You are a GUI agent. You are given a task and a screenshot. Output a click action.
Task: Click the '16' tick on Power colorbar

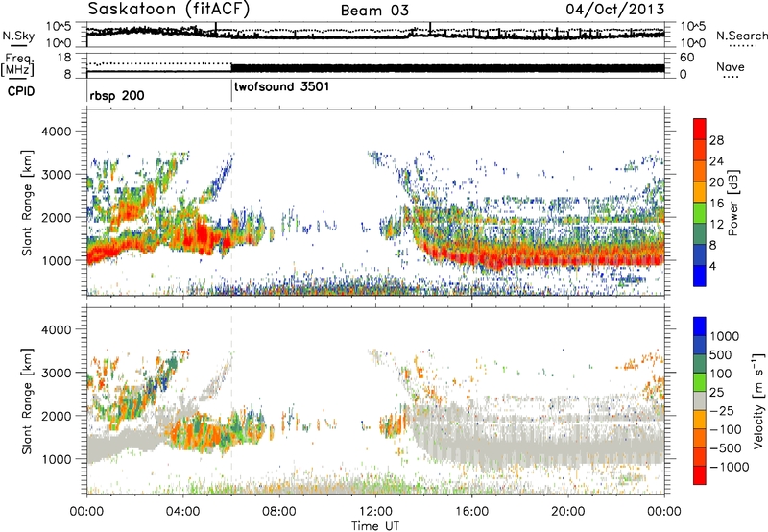pyautogui.click(x=716, y=203)
